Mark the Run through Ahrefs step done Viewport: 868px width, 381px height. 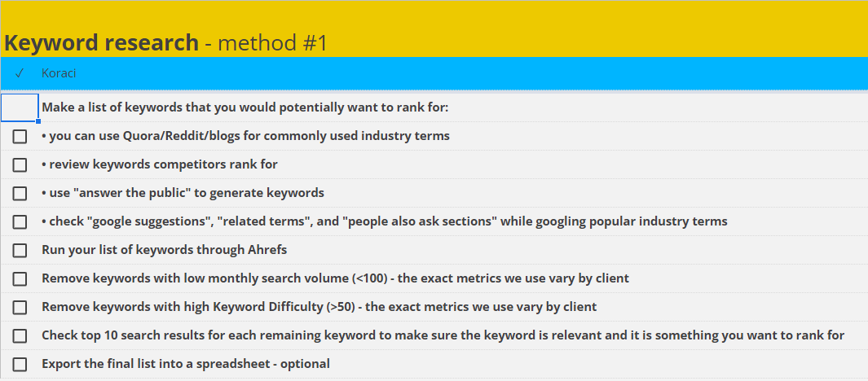coord(20,250)
